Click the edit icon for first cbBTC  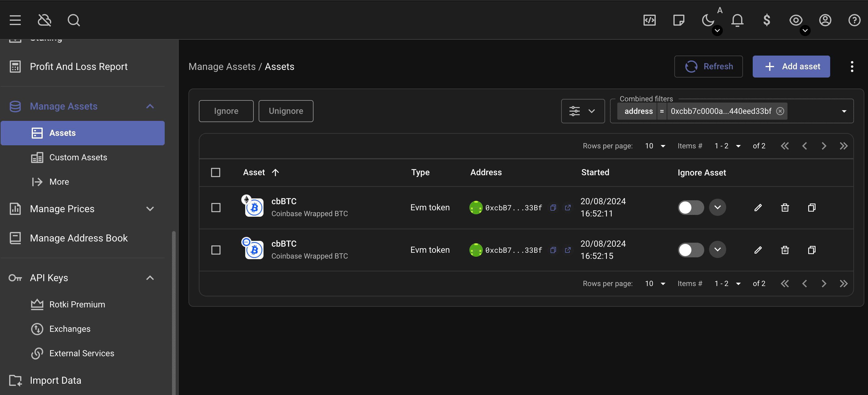(758, 207)
